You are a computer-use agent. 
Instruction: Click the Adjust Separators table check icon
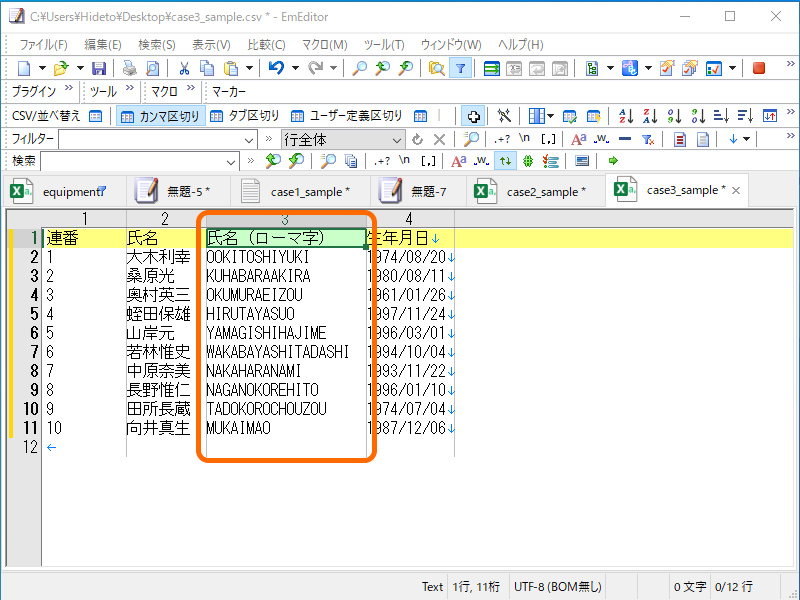[569, 116]
